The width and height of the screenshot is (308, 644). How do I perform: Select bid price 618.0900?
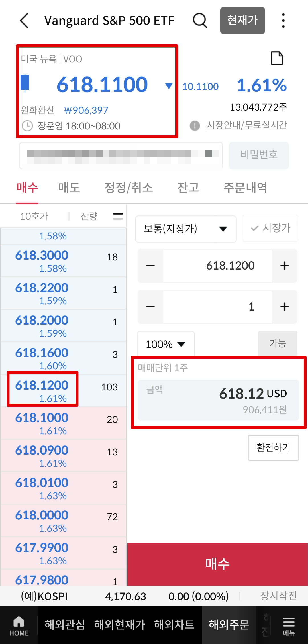[42, 451]
